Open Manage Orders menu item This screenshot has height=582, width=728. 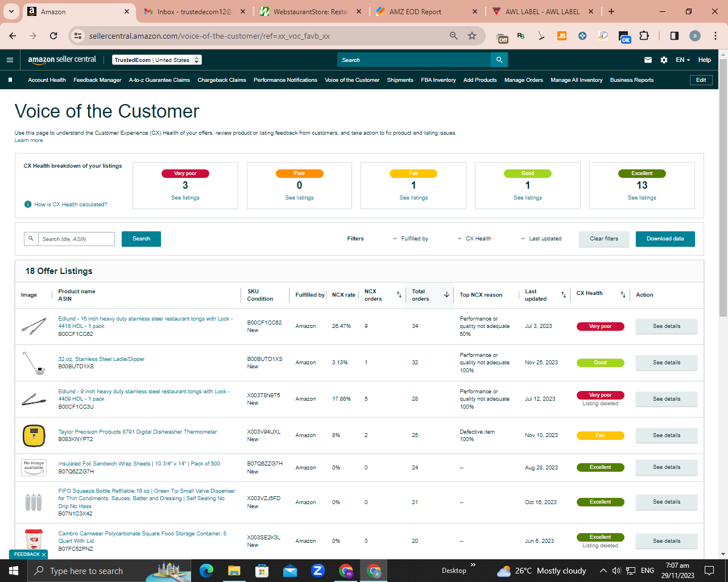pos(524,80)
